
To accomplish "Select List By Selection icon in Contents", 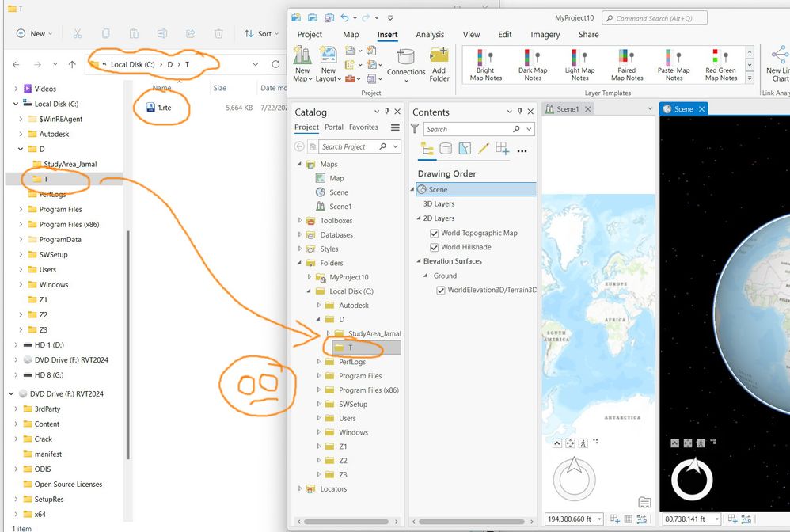I will point(465,148).
